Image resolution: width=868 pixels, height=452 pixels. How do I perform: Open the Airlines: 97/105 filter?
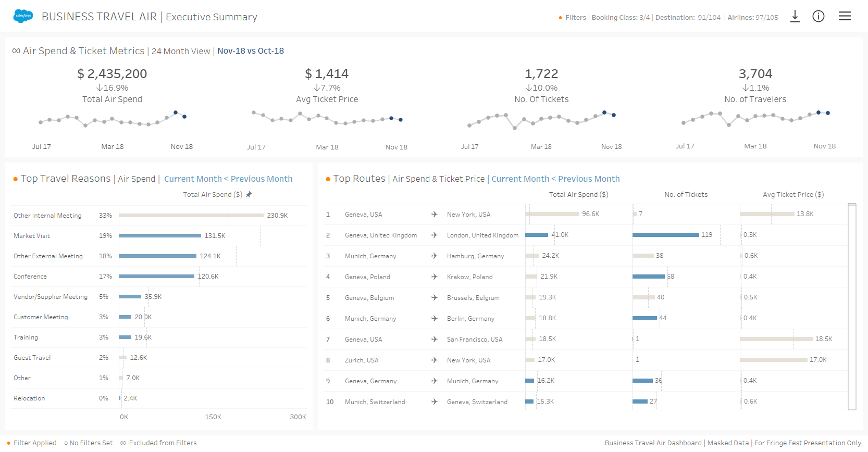pos(752,18)
